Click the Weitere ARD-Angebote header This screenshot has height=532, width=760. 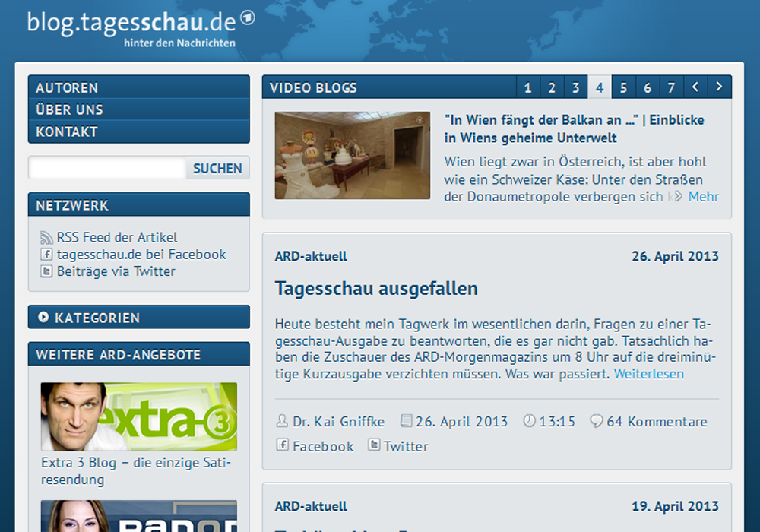pyautogui.click(x=139, y=354)
